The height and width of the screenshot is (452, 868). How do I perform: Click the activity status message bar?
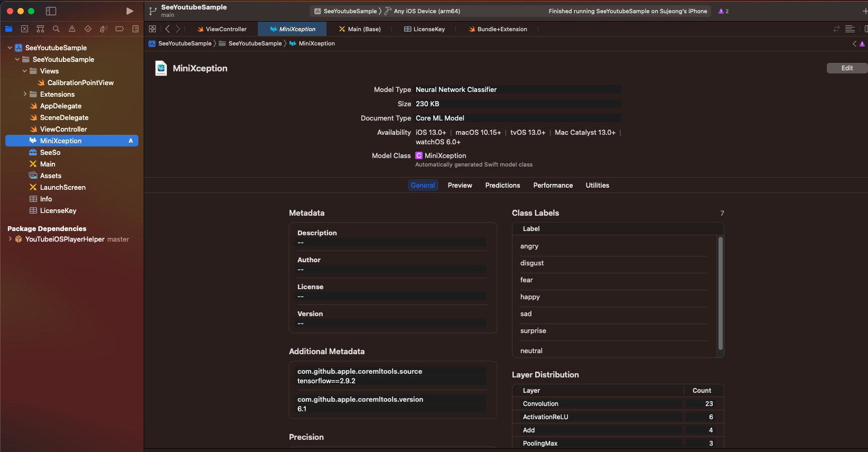coord(628,11)
